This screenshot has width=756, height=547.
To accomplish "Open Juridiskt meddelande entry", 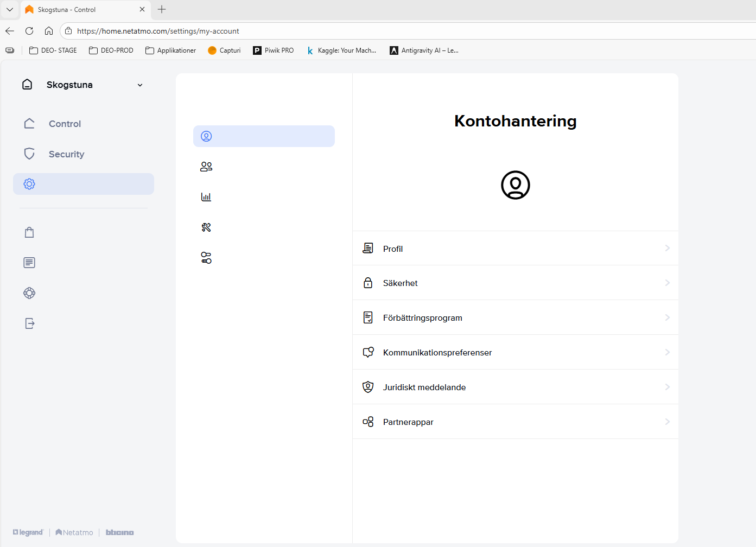I will [424, 387].
